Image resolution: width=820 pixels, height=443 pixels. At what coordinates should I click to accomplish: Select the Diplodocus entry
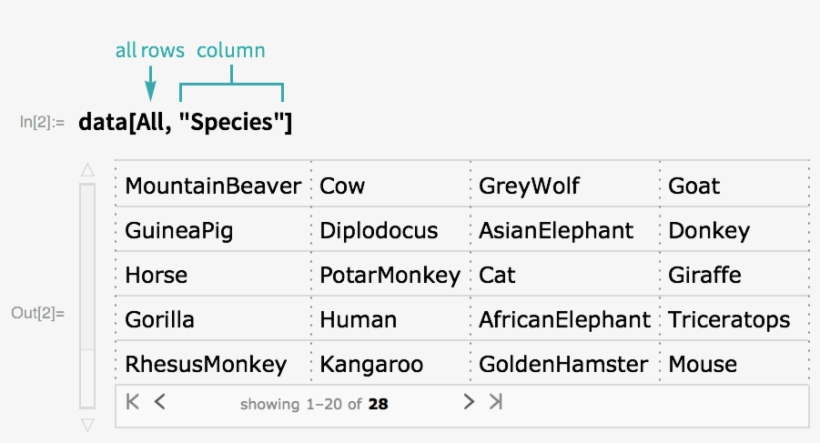click(x=379, y=231)
